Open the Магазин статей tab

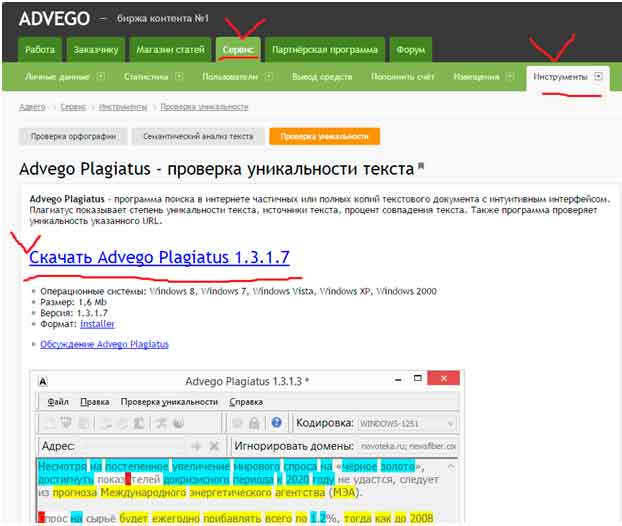(171, 50)
